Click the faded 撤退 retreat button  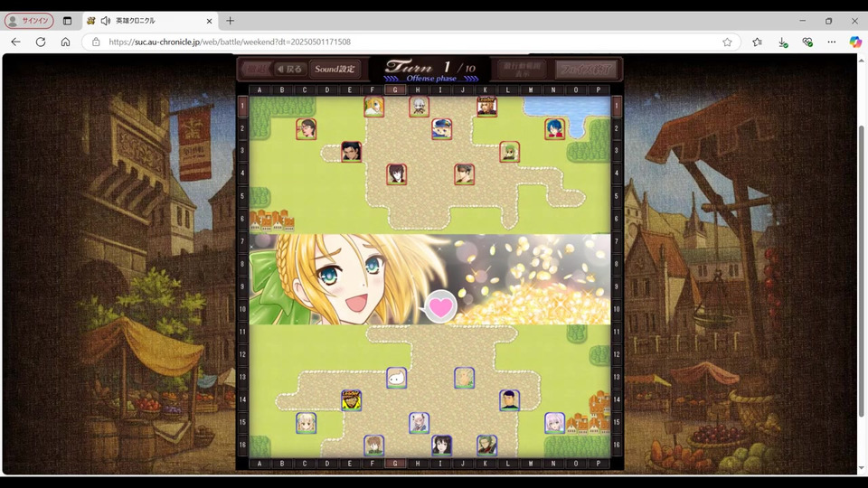coord(257,70)
